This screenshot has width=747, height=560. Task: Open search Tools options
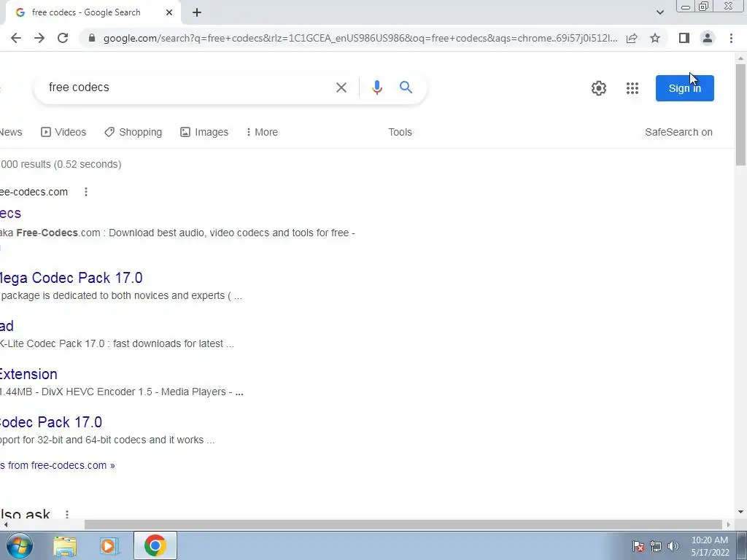click(400, 132)
